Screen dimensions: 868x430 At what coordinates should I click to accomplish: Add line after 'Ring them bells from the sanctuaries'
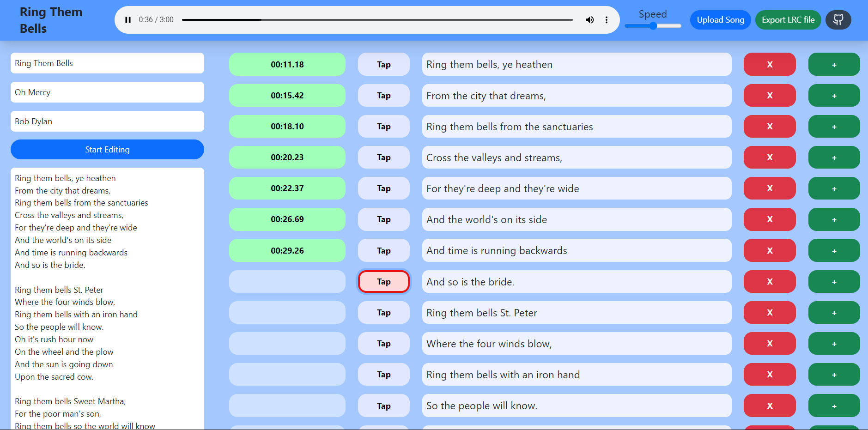pyautogui.click(x=834, y=126)
